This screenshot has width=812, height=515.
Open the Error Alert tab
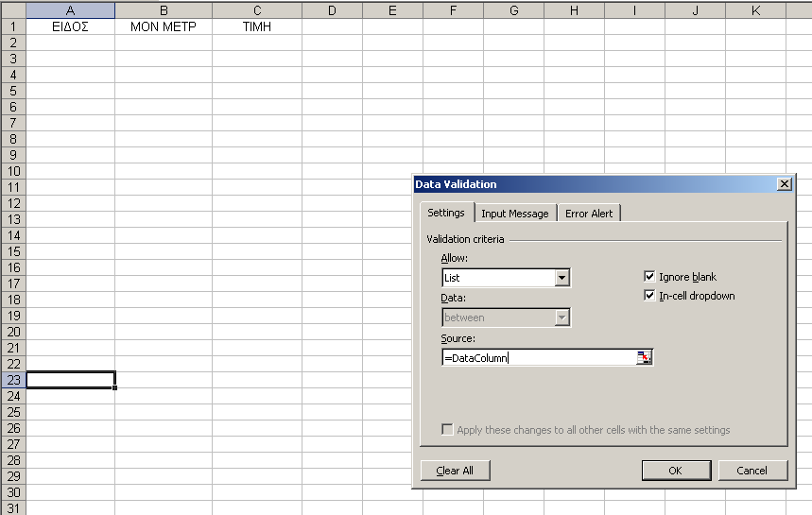[x=588, y=214]
